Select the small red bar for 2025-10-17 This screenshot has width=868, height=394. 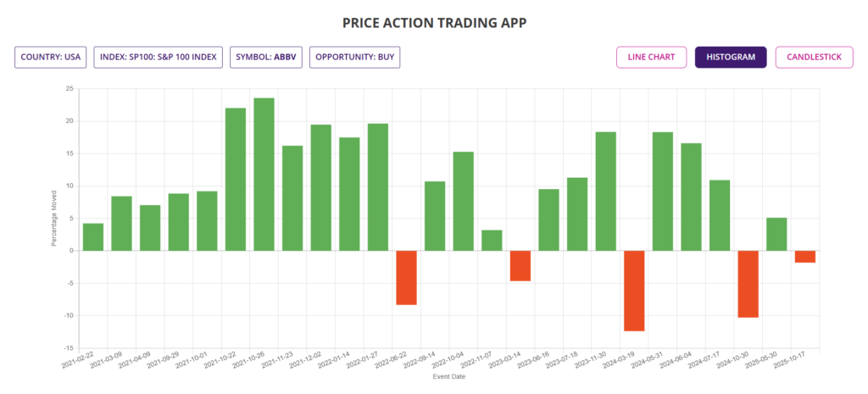804,257
